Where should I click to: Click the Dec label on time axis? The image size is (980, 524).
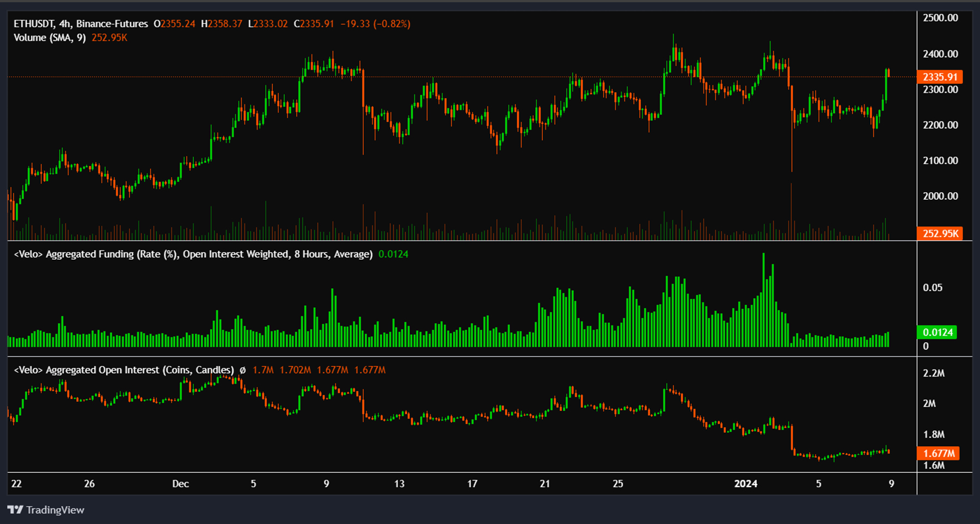pyautogui.click(x=180, y=484)
